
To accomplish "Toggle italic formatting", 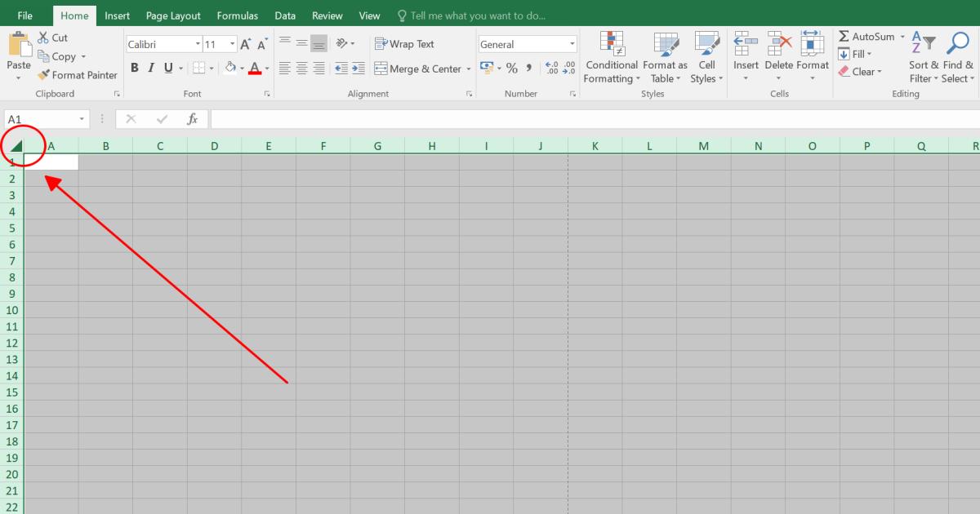I will pos(150,69).
